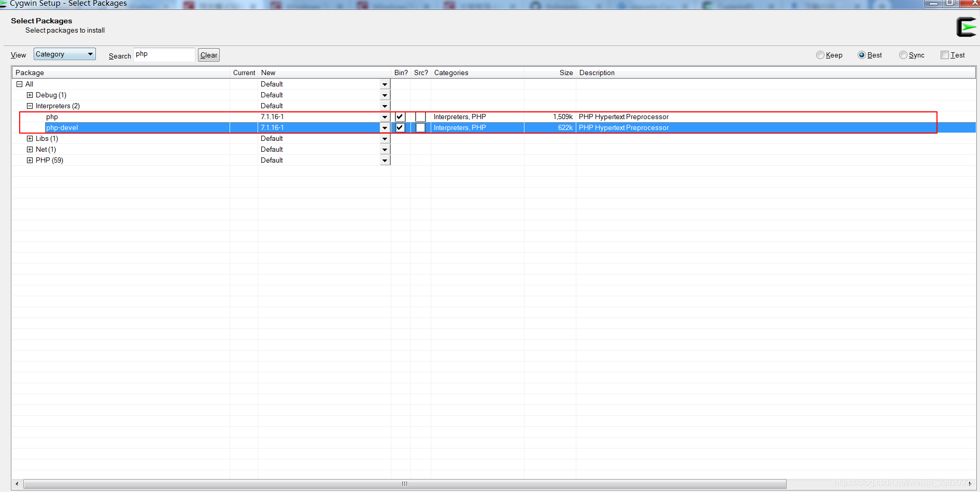
Task: Sort by Package column header
Action: tap(121, 73)
